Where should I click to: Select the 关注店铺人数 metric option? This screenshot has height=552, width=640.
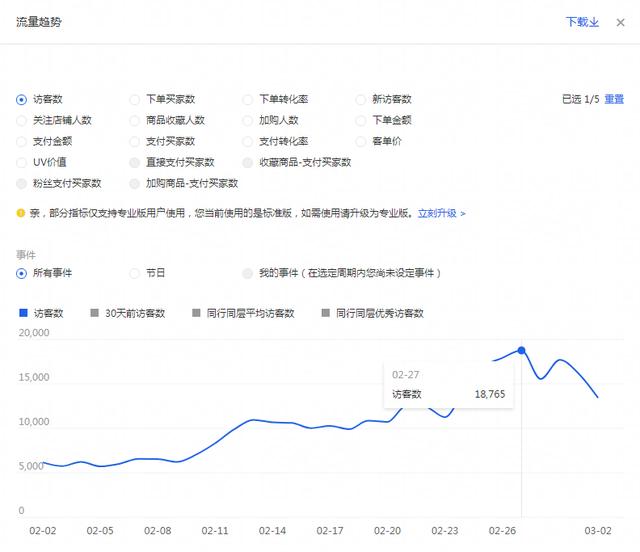(x=21, y=120)
